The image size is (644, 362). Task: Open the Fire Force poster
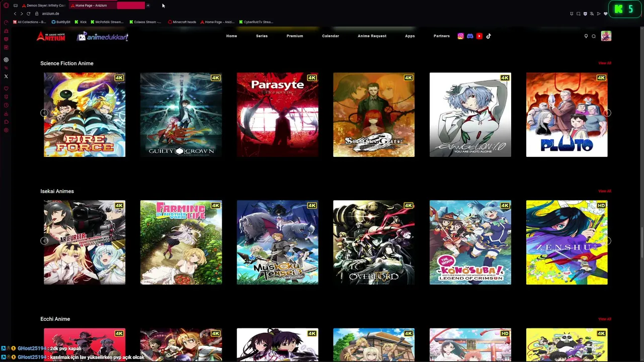click(85, 115)
